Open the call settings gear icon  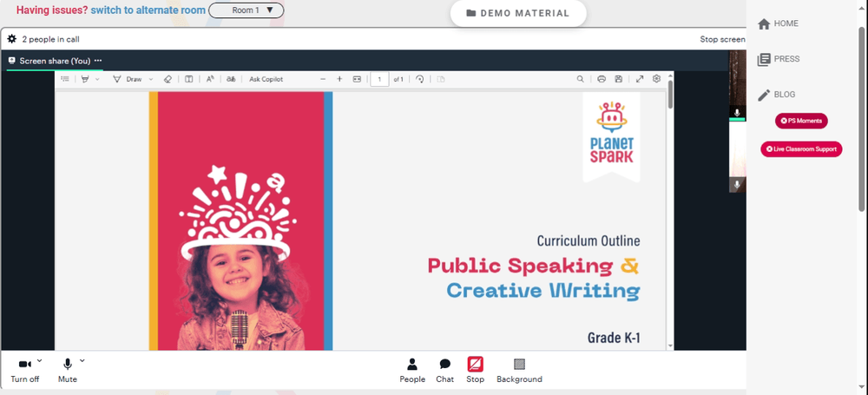point(11,39)
